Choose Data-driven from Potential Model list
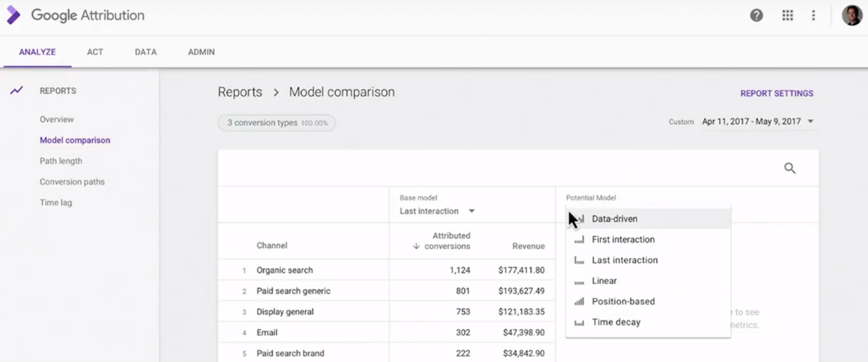Viewport: 868px width, 362px height. (648, 219)
